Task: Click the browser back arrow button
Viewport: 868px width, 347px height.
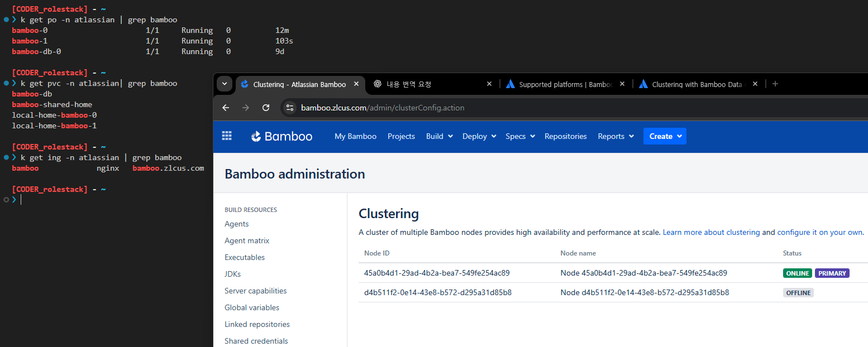Action: coord(226,108)
